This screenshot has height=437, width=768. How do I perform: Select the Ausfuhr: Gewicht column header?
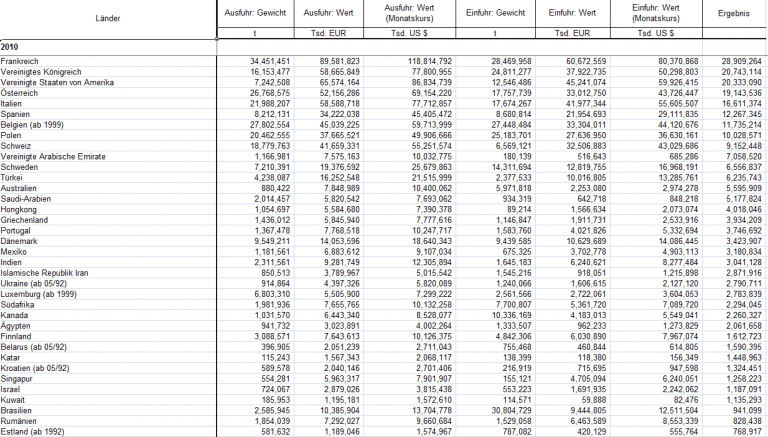click(255, 14)
